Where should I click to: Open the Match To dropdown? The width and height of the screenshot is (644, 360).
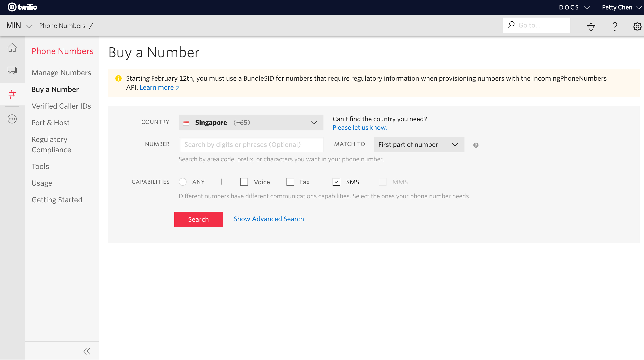click(x=419, y=144)
